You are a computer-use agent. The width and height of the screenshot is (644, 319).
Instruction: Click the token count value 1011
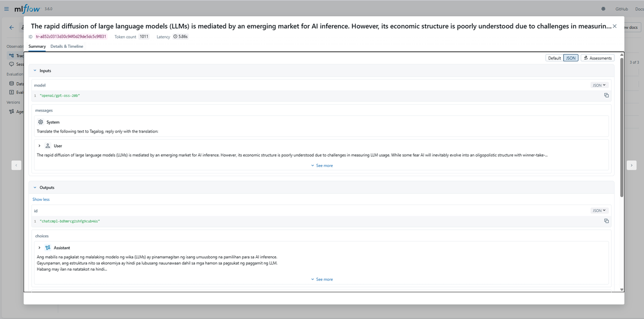(144, 37)
